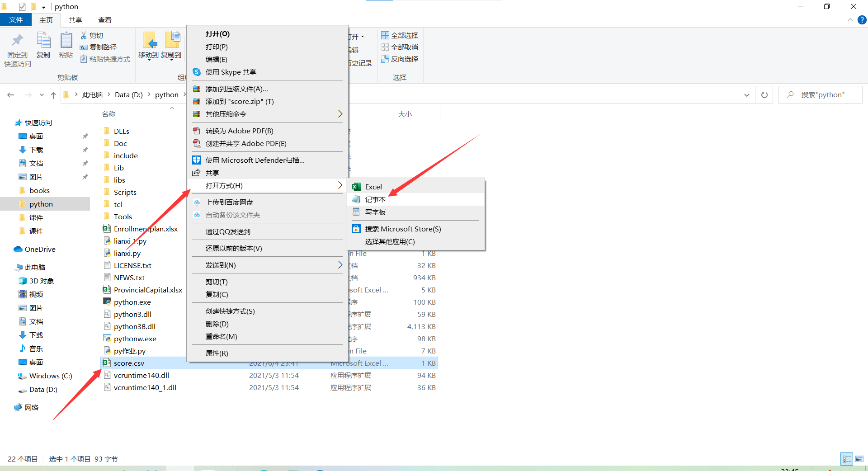Open file with Notepad (记事本)
Screen dimensions: 868x471
click(415, 199)
